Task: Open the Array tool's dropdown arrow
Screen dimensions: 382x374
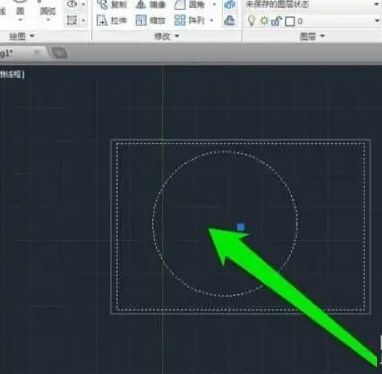Action: point(211,21)
